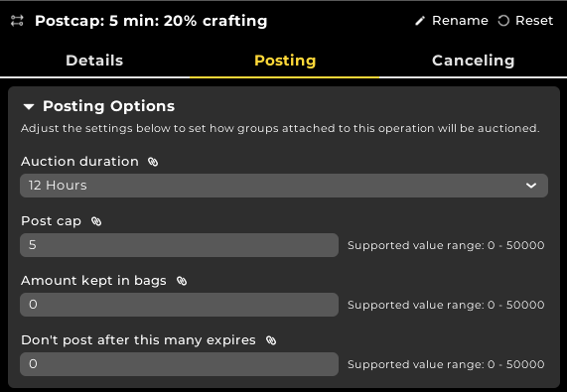Click the link icon beside Auction duration
567x392 pixels.
(x=153, y=162)
